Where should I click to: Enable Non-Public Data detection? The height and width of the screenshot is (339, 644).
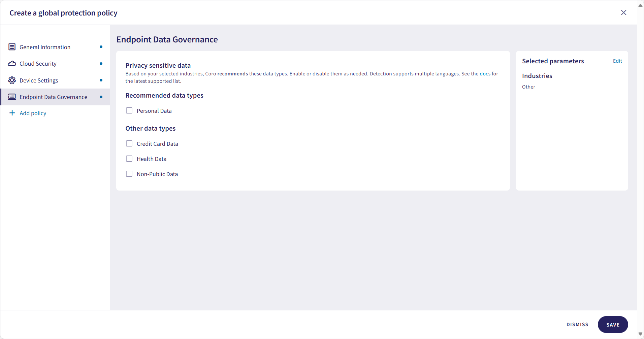click(129, 174)
